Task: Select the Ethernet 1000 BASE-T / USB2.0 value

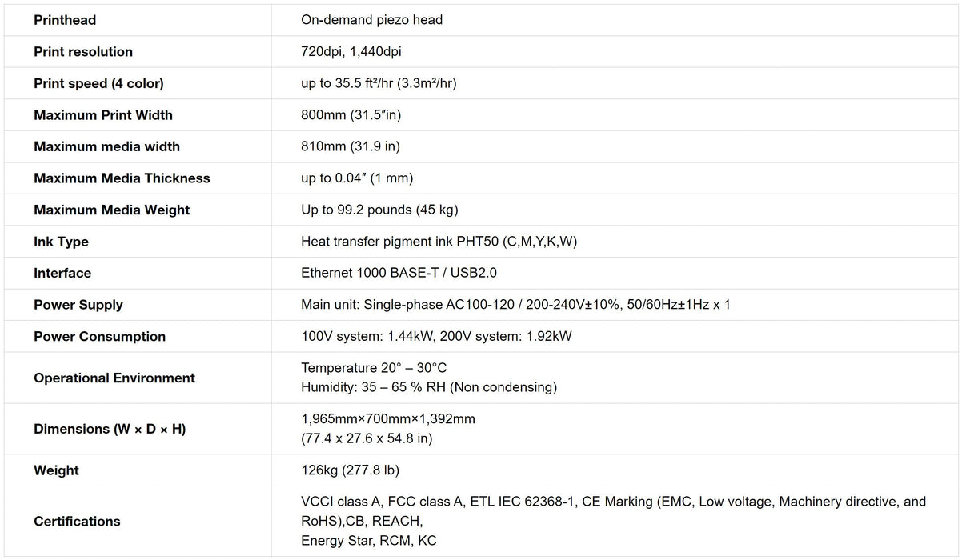Action: point(399,273)
